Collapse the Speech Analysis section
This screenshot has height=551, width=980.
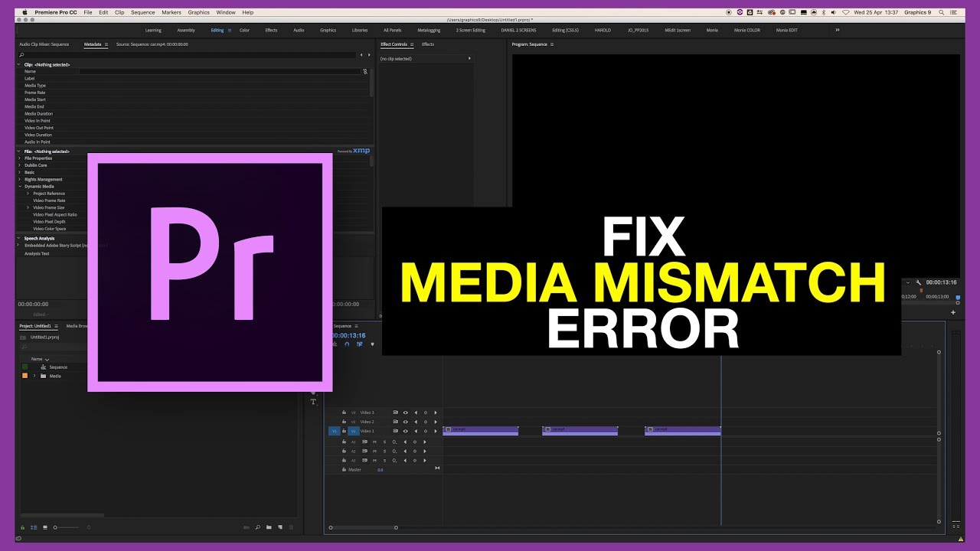tap(20, 238)
